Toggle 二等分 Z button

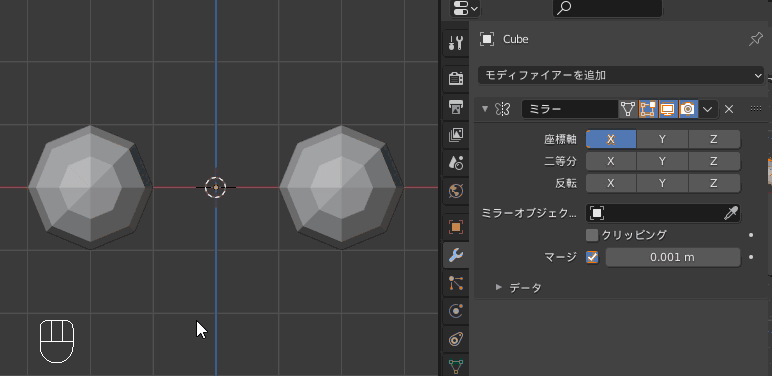click(714, 161)
